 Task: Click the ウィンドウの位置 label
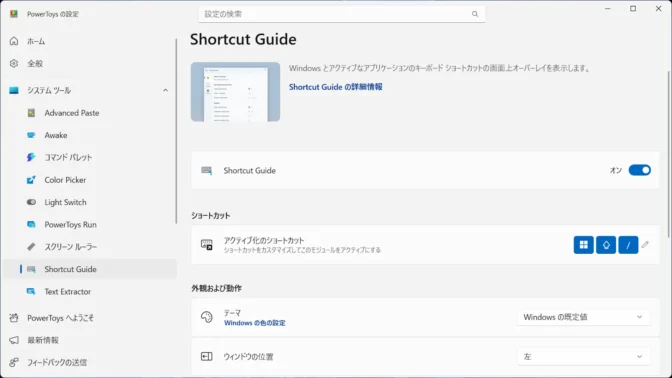pyautogui.click(x=248, y=357)
